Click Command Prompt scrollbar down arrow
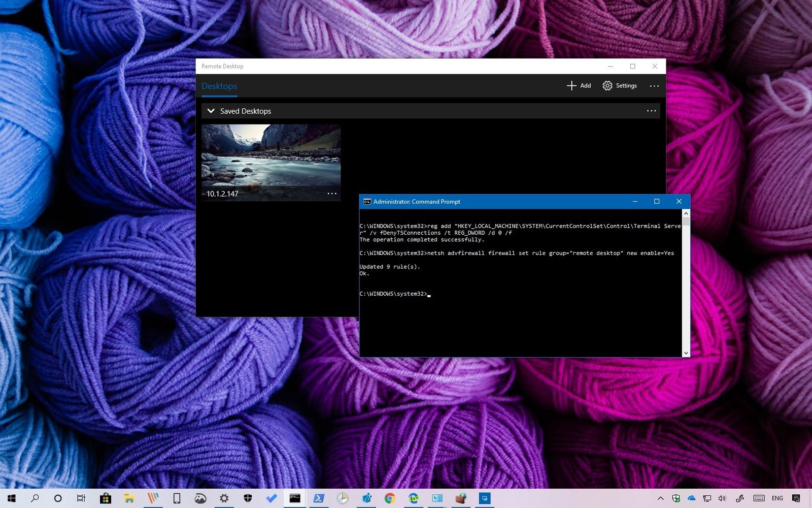This screenshot has width=812, height=508. pos(686,353)
